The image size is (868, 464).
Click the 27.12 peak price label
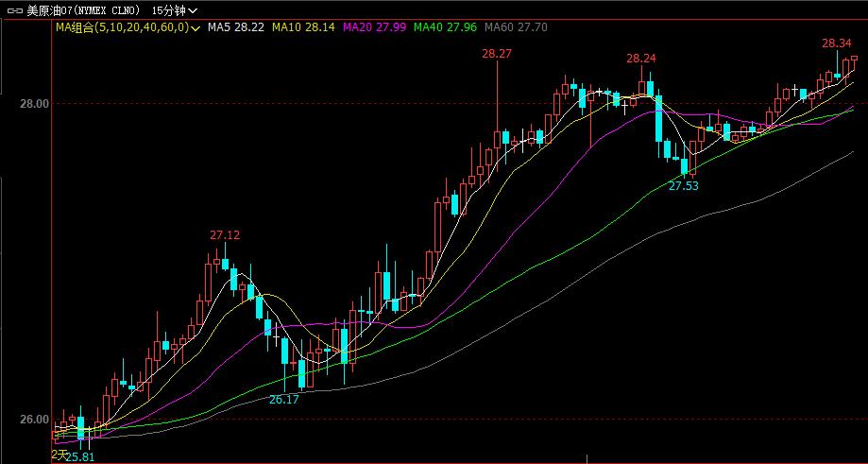pyautogui.click(x=225, y=235)
